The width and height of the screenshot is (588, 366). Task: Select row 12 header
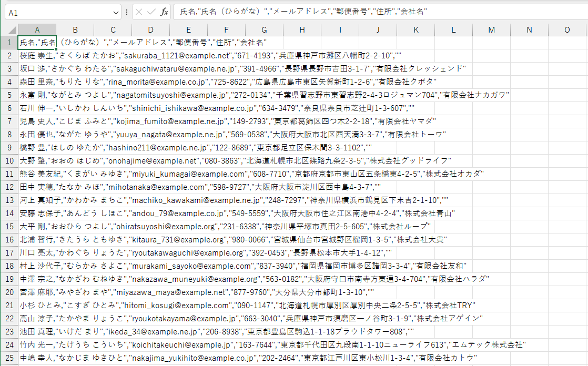[8, 187]
